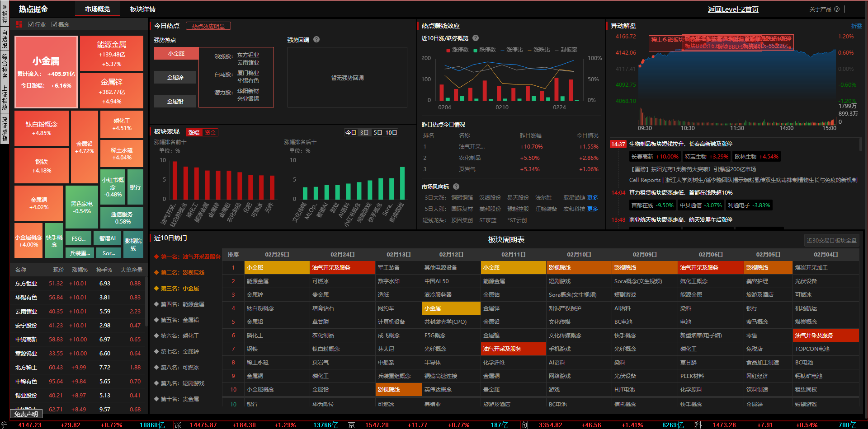
Task: Click the 近30交易日板块全盘 button
Action: click(831, 240)
